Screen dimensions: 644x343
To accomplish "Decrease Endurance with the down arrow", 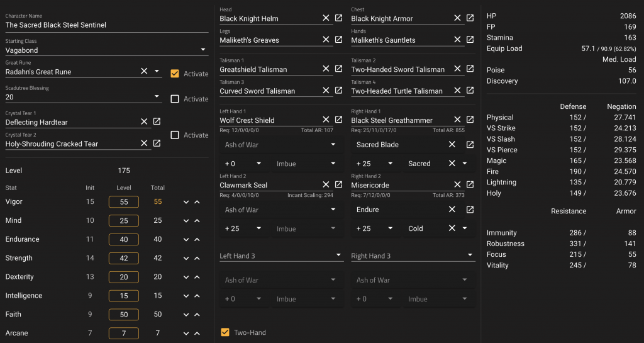I will pos(186,240).
